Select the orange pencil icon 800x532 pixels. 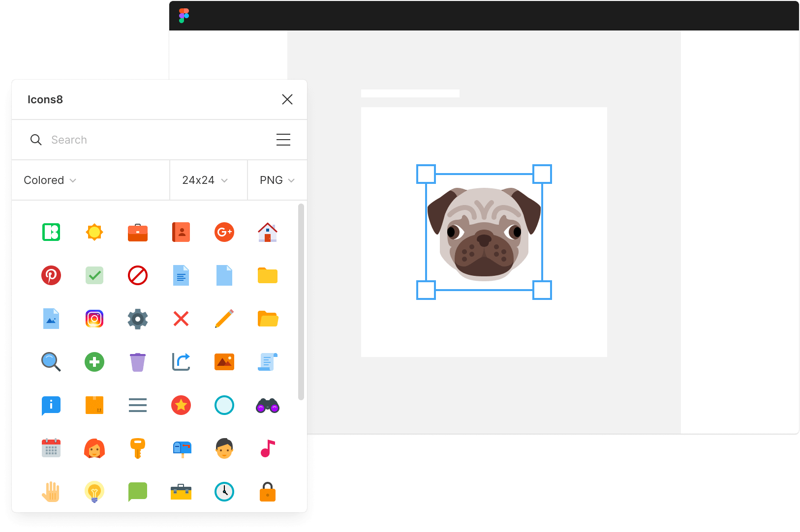click(x=224, y=319)
